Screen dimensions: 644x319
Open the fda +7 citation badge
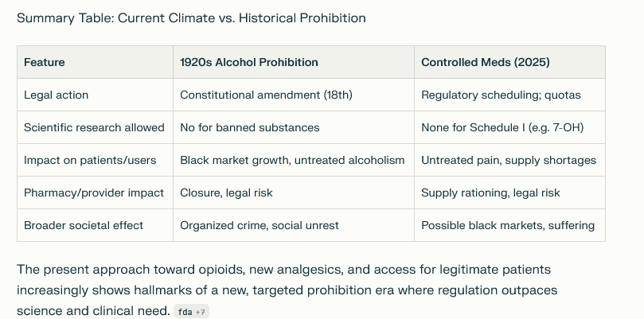click(191, 312)
